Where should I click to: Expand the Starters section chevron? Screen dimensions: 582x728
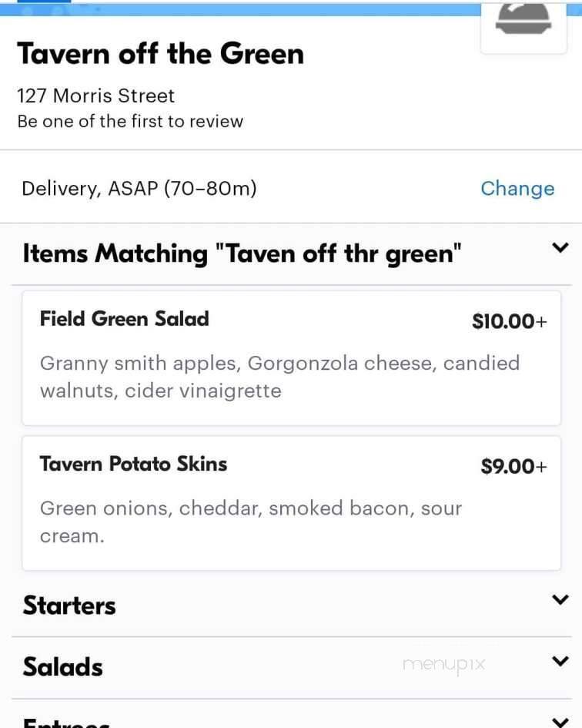pos(560,599)
